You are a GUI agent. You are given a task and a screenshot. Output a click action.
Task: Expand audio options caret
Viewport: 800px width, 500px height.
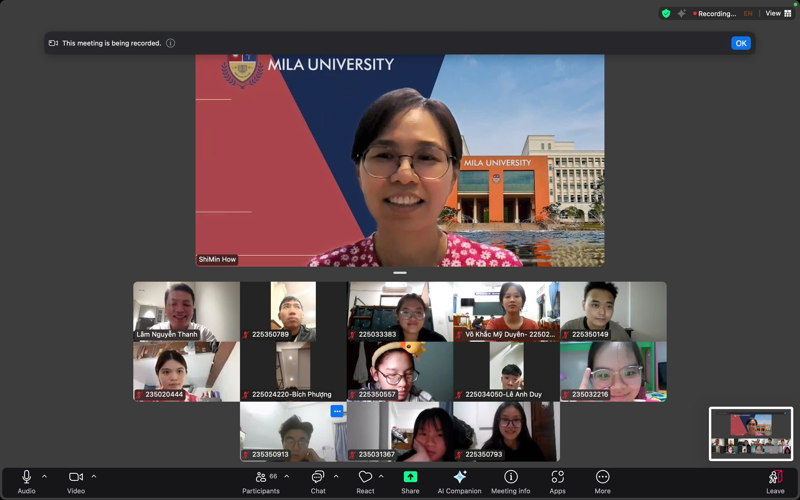[44, 477]
